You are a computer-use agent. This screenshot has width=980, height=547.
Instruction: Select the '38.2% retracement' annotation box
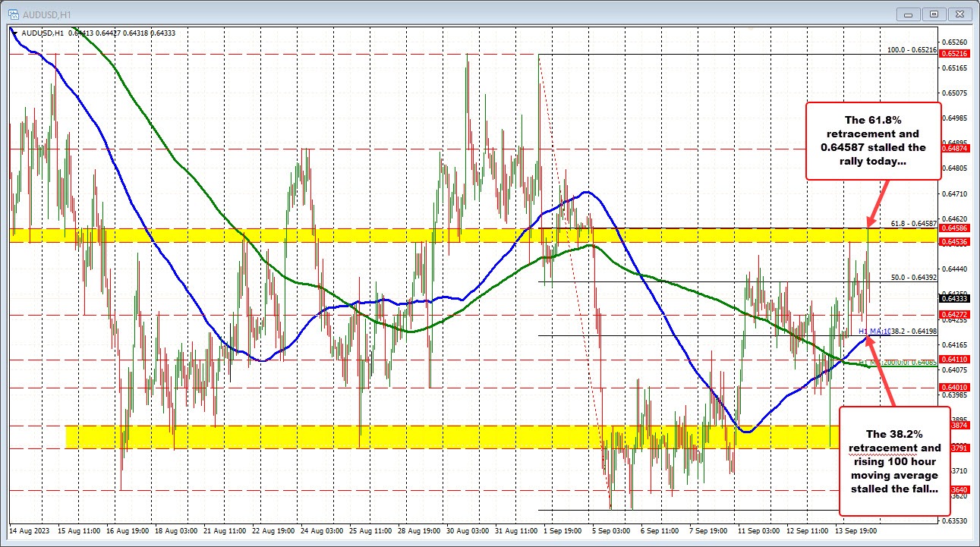(894, 460)
